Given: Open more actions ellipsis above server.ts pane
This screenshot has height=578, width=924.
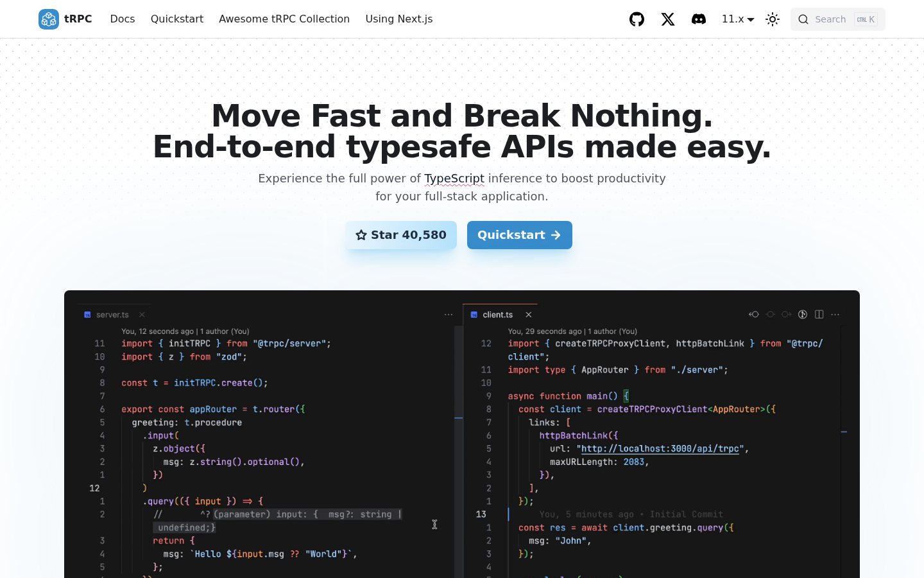Looking at the screenshot, I should click(x=449, y=315).
